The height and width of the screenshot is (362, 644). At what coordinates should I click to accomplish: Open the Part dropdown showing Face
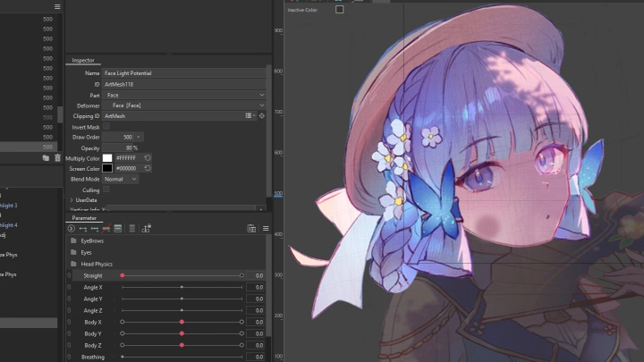pos(183,95)
